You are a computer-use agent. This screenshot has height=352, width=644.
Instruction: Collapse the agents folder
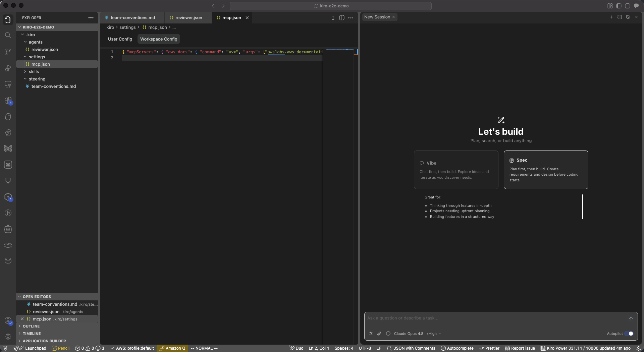click(25, 42)
